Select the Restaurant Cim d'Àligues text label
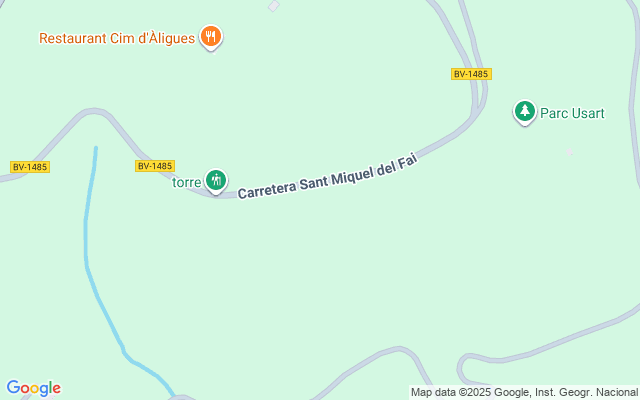 (117, 38)
